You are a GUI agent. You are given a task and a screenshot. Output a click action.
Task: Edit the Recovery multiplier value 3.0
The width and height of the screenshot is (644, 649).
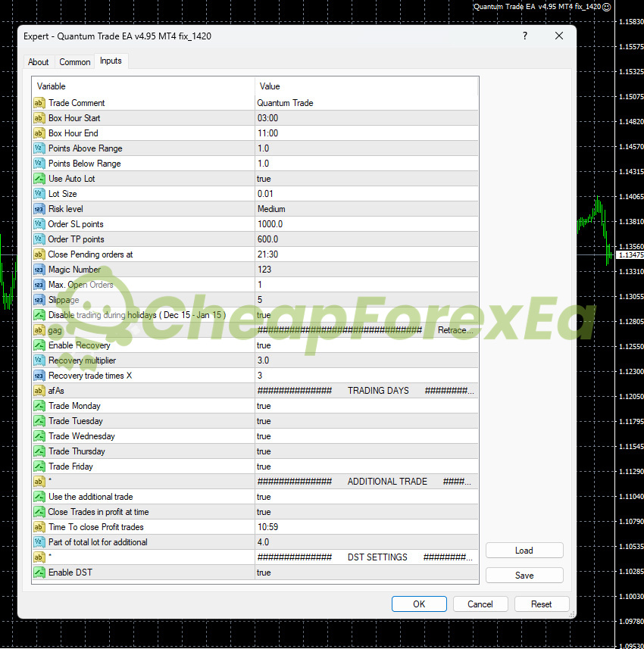point(367,360)
